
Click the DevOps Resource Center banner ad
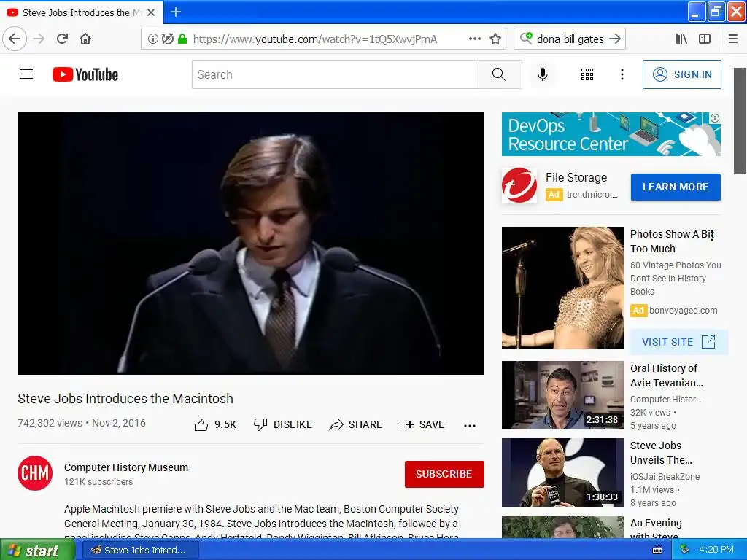611,134
